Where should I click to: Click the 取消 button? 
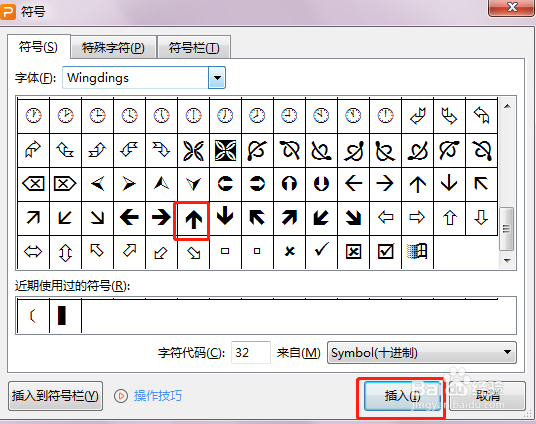[488, 396]
